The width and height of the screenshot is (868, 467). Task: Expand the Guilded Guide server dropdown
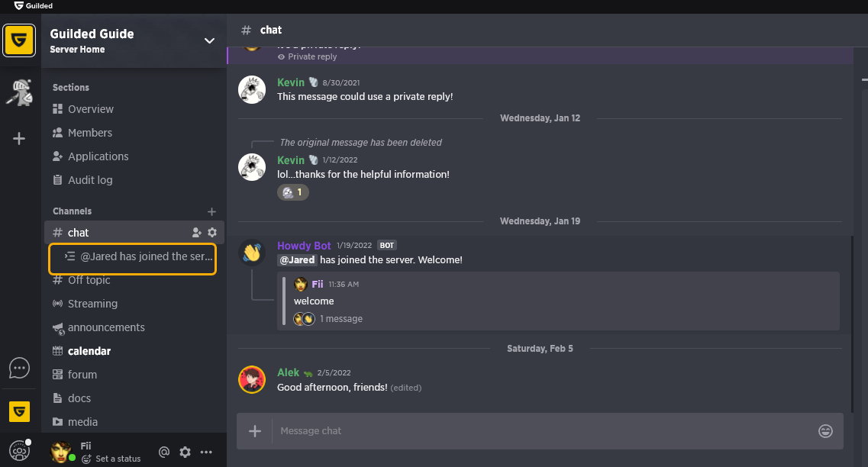point(209,40)
